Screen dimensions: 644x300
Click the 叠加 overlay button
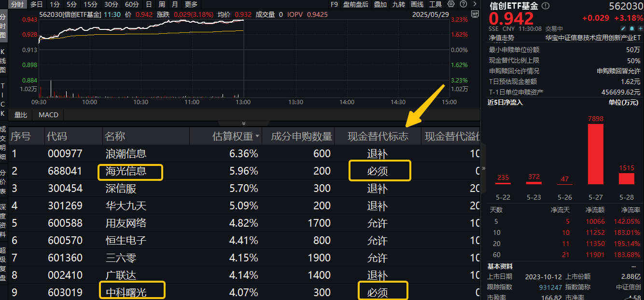pos(380,4)
